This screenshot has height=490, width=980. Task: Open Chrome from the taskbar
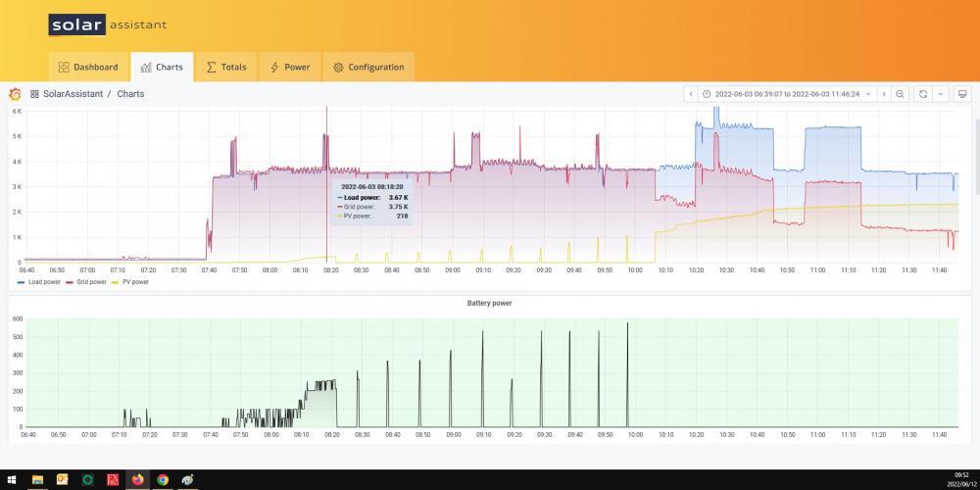click(x=163, y=480)
